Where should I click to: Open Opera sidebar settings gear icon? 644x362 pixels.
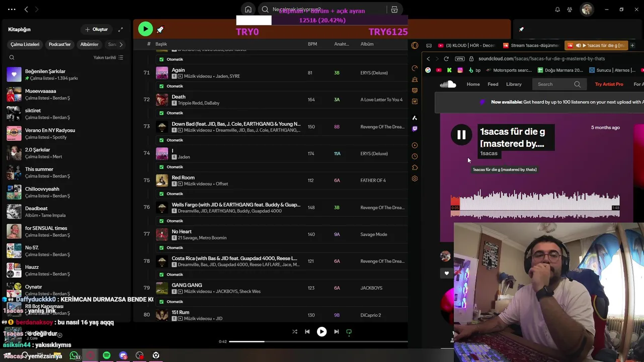pyautogui.click(x=415, y=178)
